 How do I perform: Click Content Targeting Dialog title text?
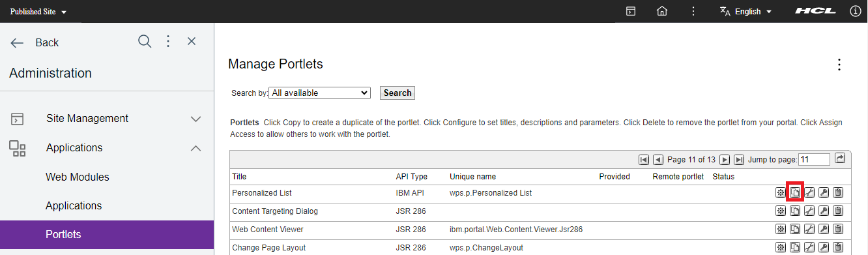click(275, 211)
